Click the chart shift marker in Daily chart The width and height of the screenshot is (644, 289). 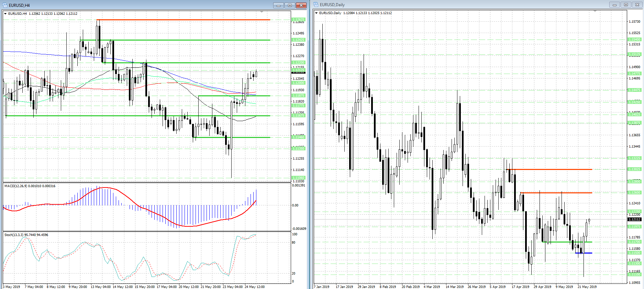595,11
